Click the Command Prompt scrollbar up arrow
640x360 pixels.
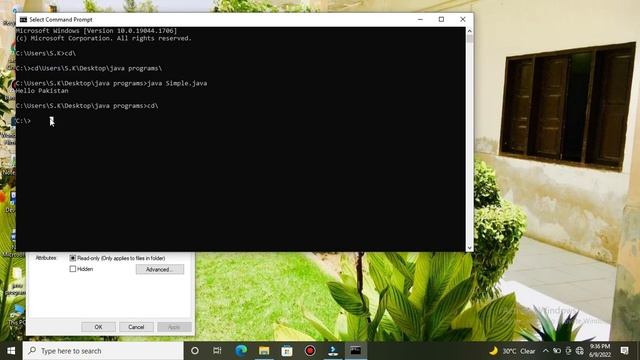pyautogui.click(x=469, y=31)
